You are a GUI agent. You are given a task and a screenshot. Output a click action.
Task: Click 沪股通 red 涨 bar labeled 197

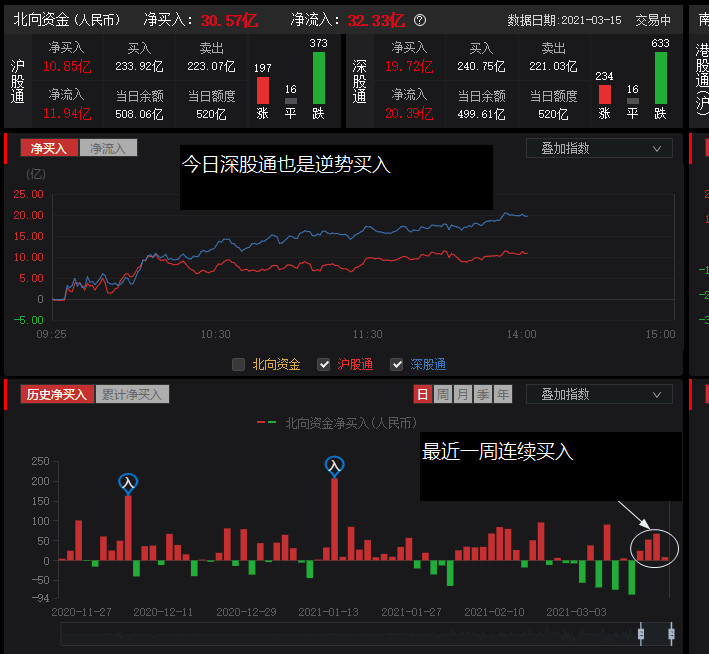(263, 90)
